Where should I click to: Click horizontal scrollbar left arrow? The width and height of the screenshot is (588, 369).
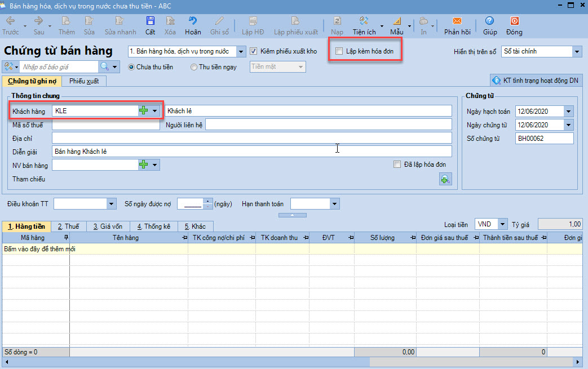click(6, 362)
